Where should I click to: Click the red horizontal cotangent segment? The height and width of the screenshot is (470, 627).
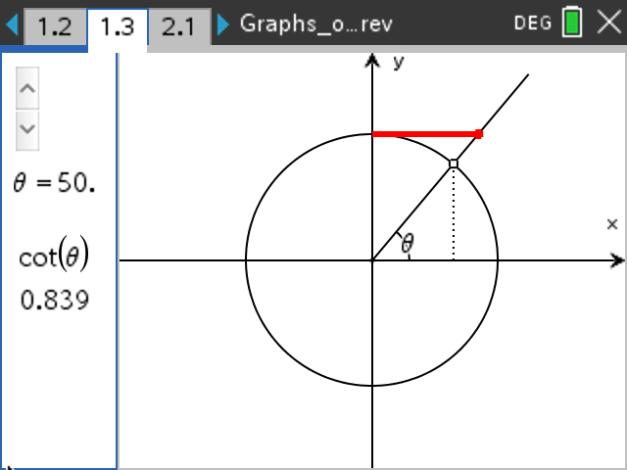(x=425, y=133)
